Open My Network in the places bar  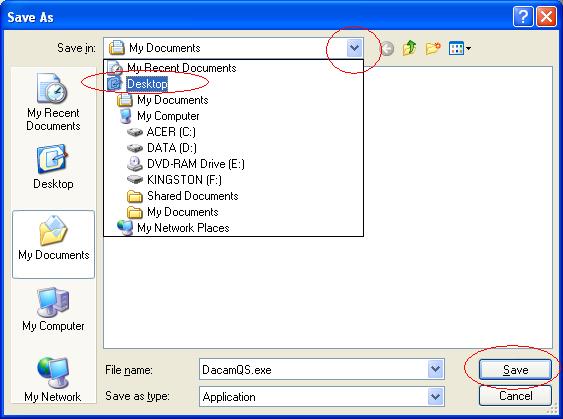(x=53, y=380)
